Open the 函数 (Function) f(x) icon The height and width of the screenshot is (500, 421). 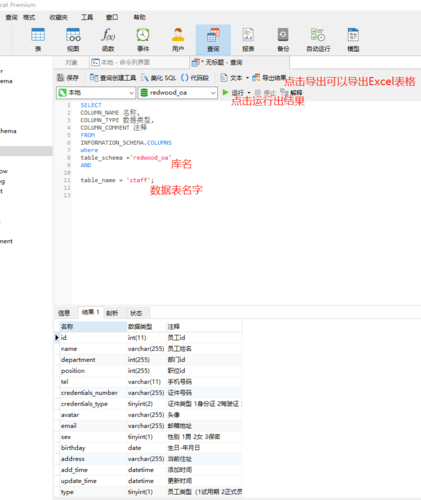click(108, 40)
